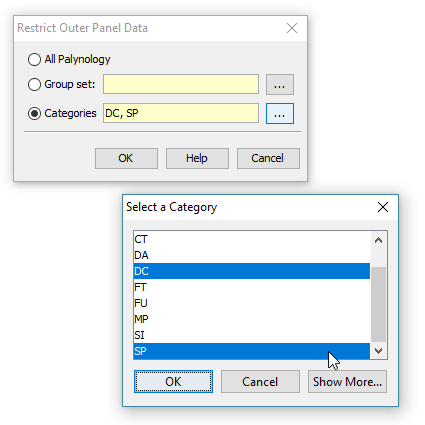Close the Select a Category dialog
This screenshot has height=425, width=425.
point(383,207)
